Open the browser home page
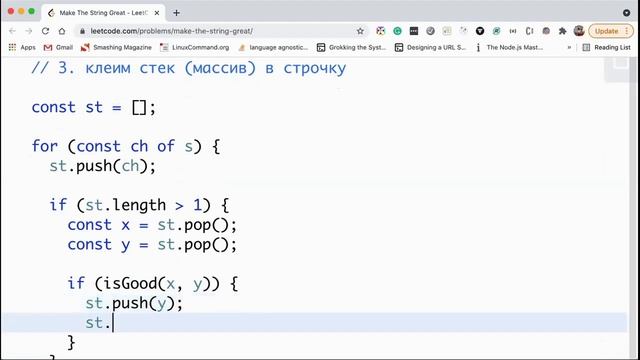Image resolution: width=640 pixels, height=360 pixels. click(62, 31)
